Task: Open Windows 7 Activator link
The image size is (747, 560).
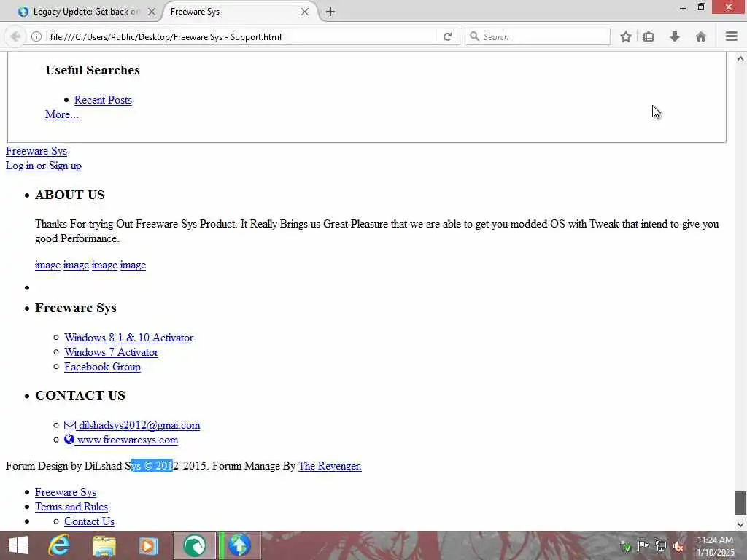Action: pyautogui.click(x=111, y=352)
